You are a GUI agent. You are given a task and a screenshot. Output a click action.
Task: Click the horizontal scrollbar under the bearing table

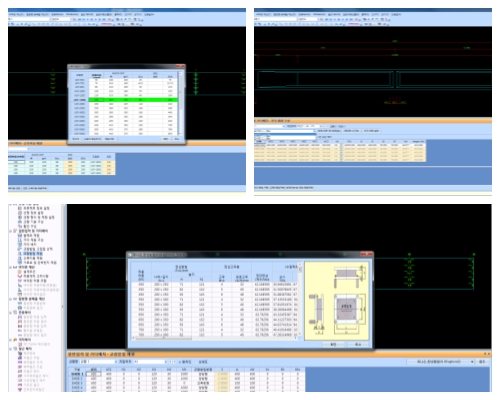[x=215, y=338]
